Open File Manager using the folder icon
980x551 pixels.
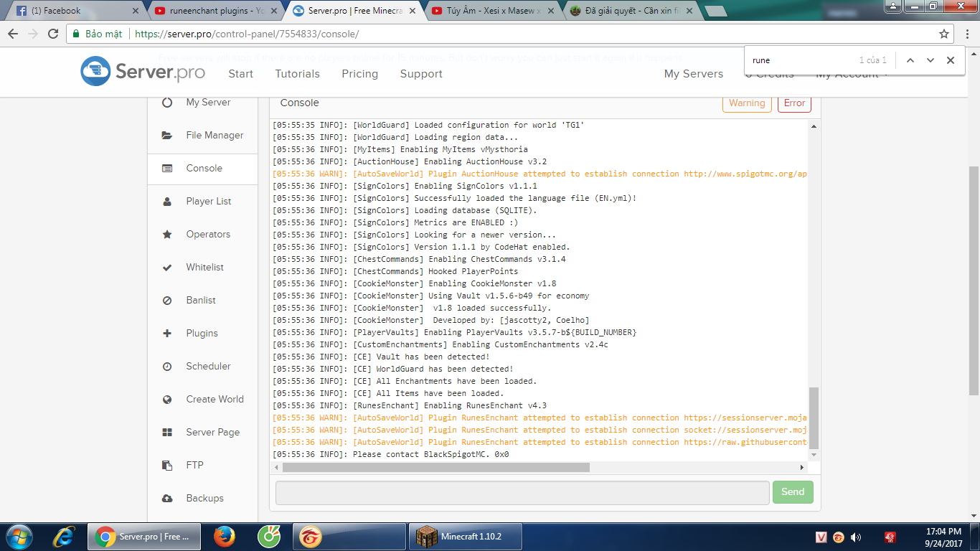point(167,136)
